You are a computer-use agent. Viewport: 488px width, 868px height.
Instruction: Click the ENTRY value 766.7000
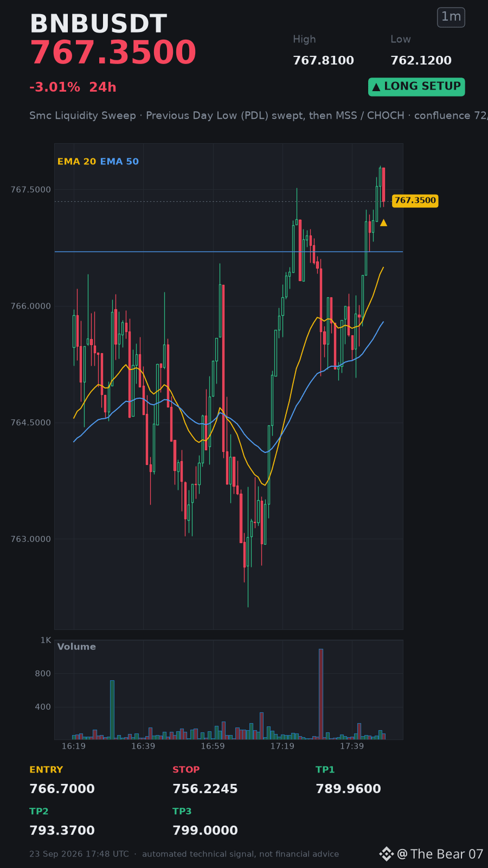pyautogui.click(x=62, y=789)
